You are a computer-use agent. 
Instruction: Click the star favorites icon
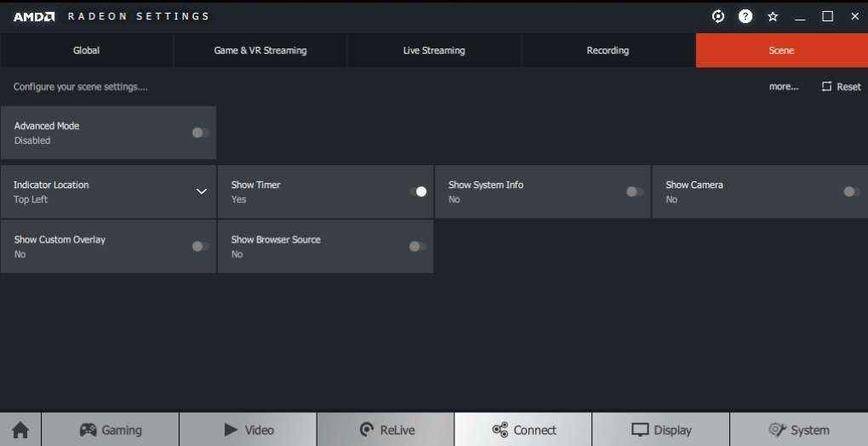coord(773,17)
